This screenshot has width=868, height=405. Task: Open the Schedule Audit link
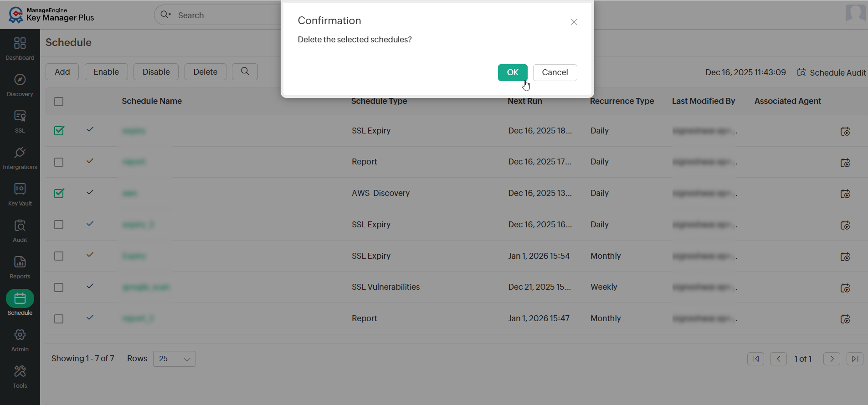coord(832,72)
